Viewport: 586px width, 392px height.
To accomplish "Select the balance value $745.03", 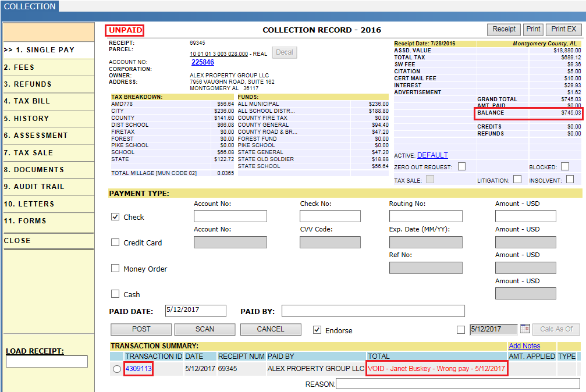I will (571, 113).
